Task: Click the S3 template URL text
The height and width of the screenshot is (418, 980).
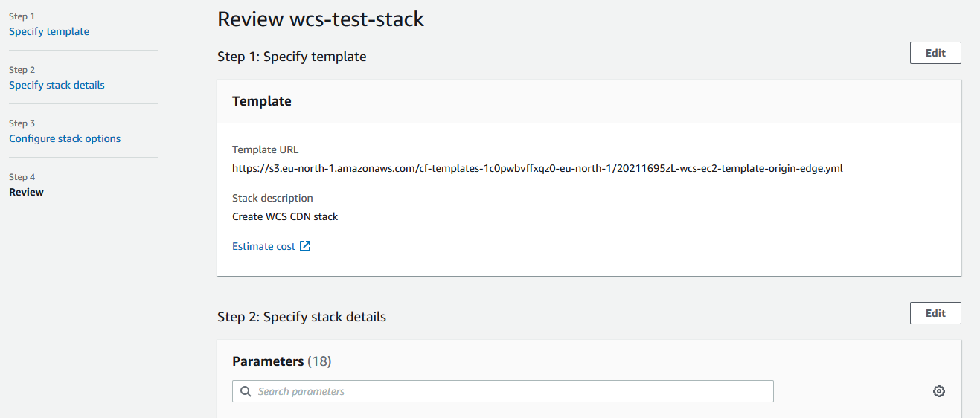Action: click(x=537, y=168)
